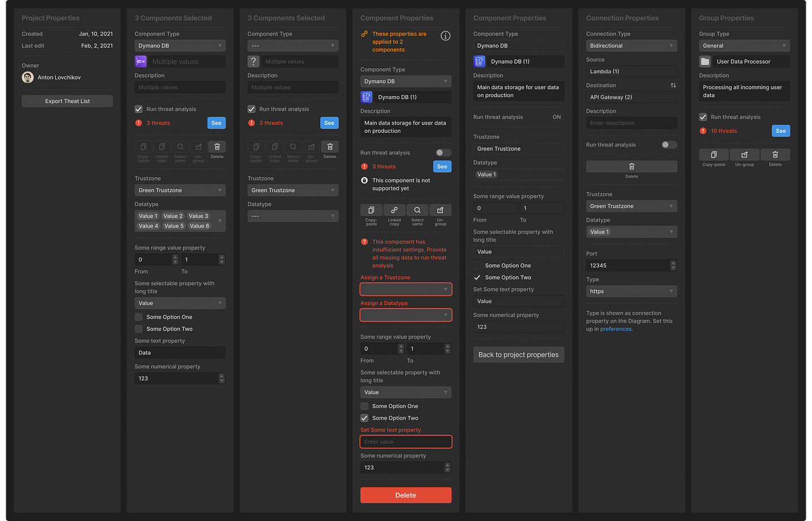Click the red alert icon beside '10 threats'
Viewport: 812px width, 521px height.
tap(703, 131)
